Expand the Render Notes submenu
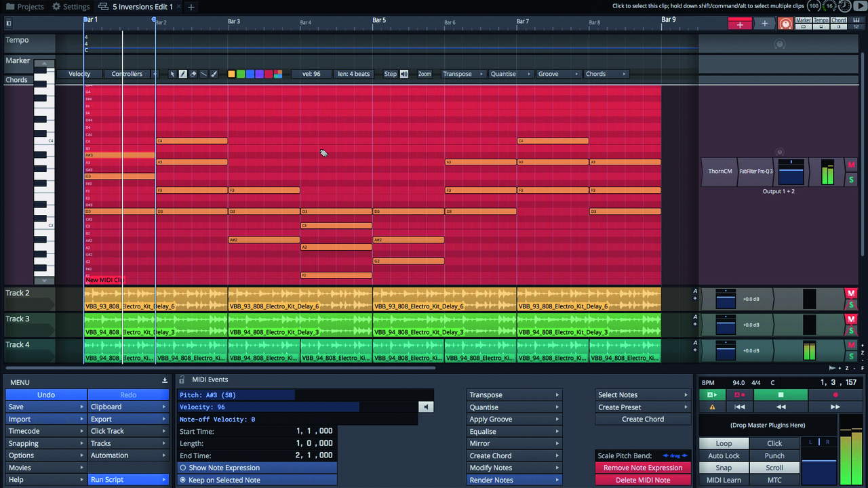This screenshot has width=868, height=488. tap(514, 480)
